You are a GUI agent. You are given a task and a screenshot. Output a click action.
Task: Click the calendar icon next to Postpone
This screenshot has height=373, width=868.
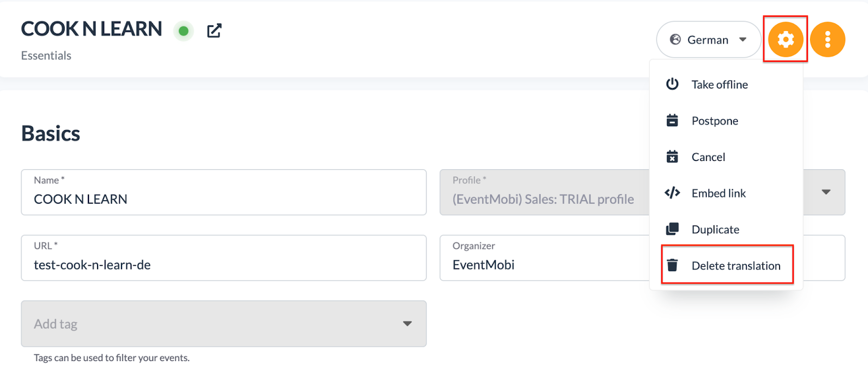[x=672, y=120]
